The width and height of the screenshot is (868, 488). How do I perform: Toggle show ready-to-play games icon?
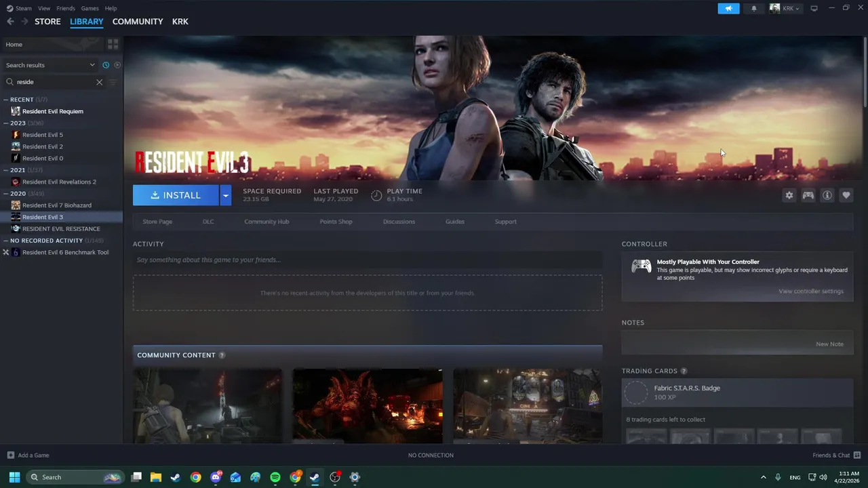click(117, 65)
